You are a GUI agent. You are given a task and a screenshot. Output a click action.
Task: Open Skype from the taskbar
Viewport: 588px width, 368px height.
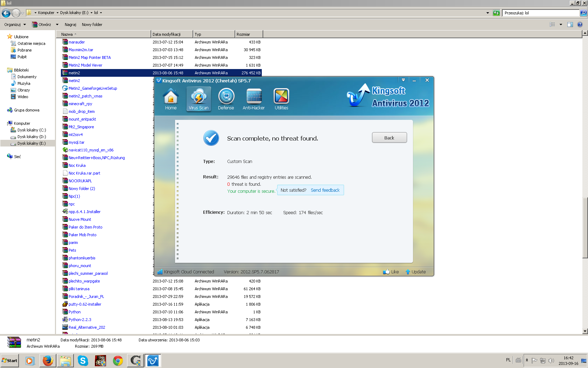click(x=83, y=361)
